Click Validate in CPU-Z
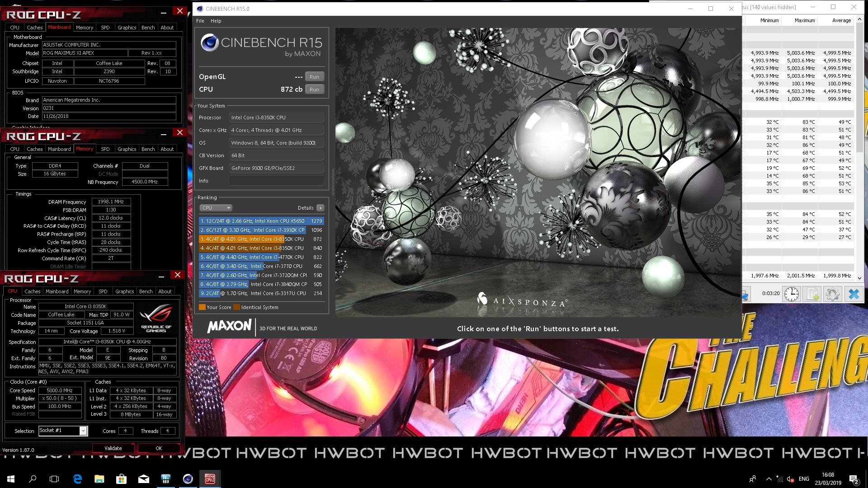Image resolution: width=868 pixels, height=488 pixels. [113, 448]
